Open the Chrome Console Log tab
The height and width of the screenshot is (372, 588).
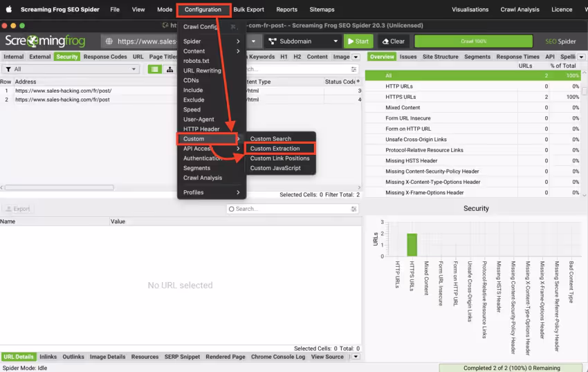(278, 357)
